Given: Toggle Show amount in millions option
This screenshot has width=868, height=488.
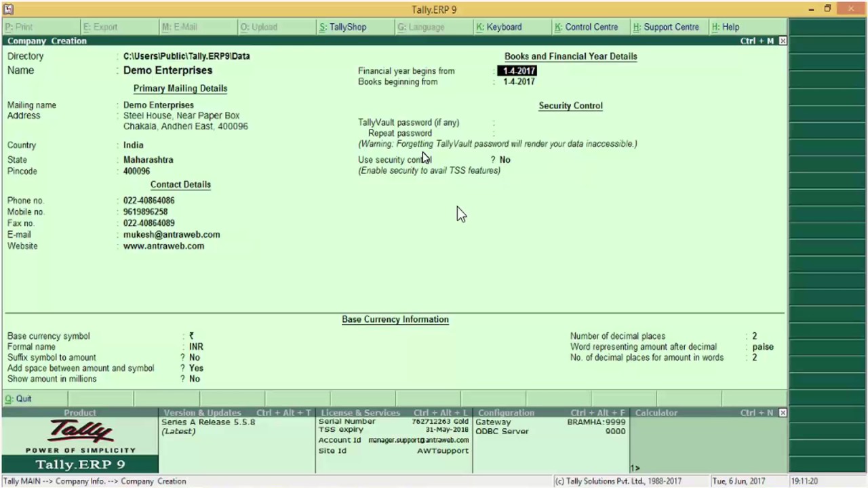Looking at the screenshot, I should click(x=195, y=379).
